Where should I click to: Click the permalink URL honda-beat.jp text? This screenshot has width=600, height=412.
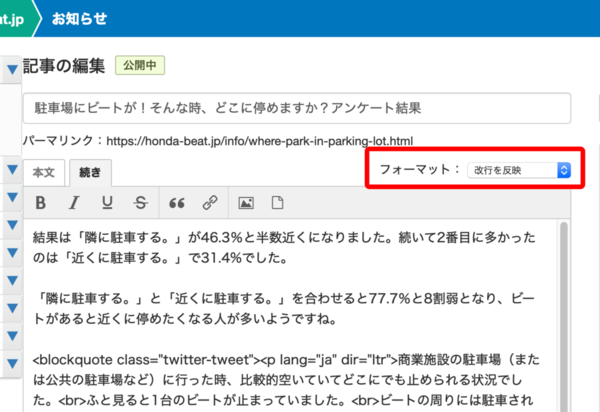pyautogui.click(x=260, y=141)
